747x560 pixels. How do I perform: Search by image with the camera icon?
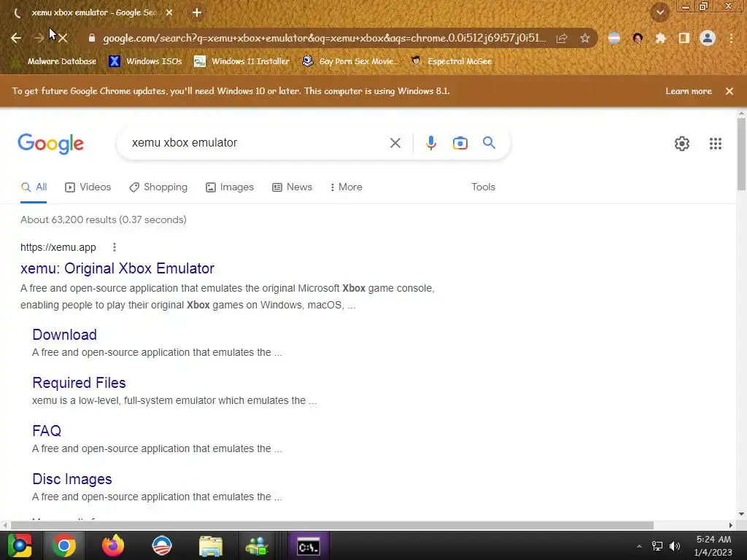coord(460,143)
